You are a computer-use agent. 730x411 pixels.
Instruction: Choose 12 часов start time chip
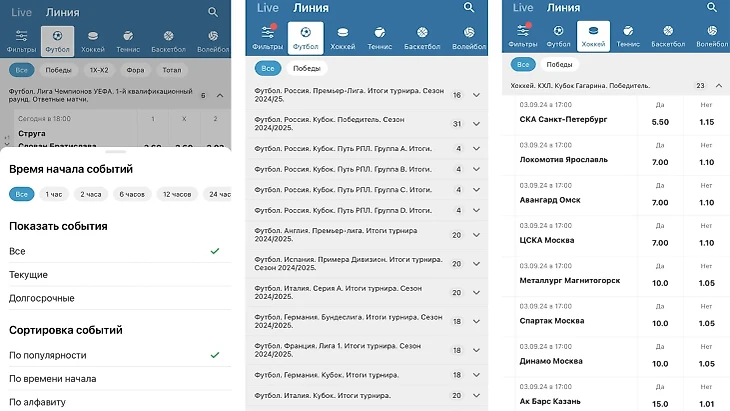(x=177, y=194)
